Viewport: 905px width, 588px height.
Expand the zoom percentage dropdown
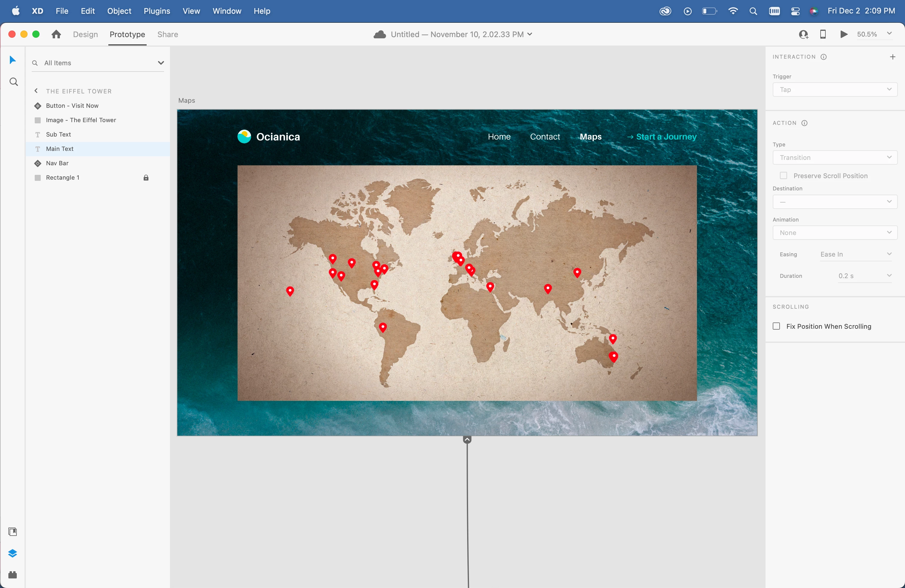[x=889, y=34]
